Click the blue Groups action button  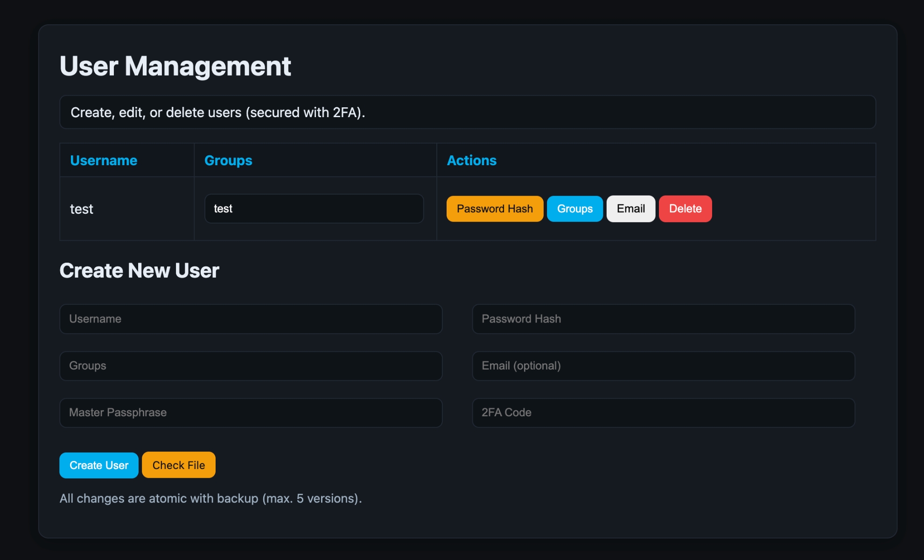pyautogui.click(x=574, y=209)
